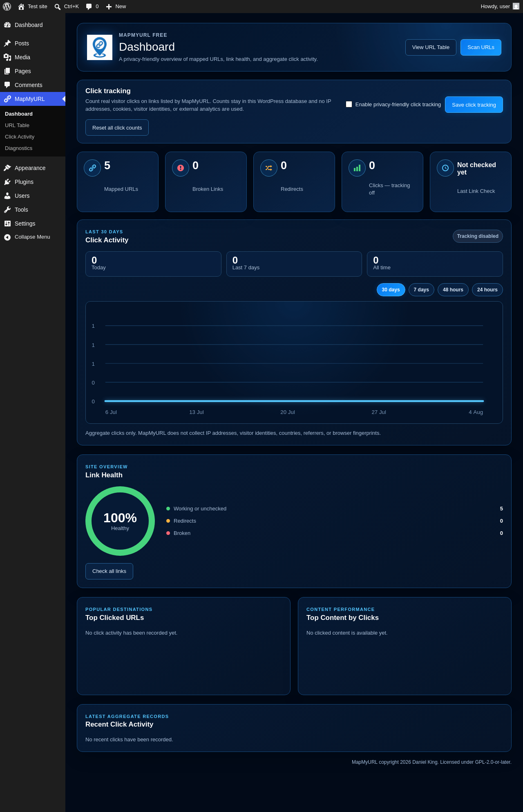Screen dimensions: 523x812
Task: Click the Pages icon in sidebar
Action: 7,71
